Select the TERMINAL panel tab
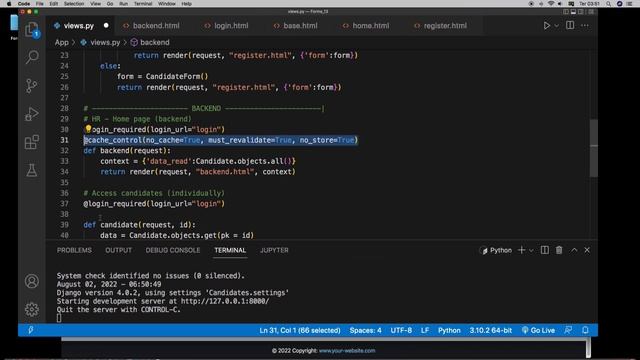 click(230, 250)
